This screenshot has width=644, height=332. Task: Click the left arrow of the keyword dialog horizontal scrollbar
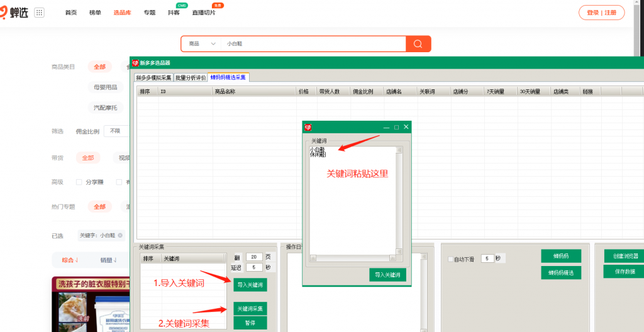tap(313, 258)
